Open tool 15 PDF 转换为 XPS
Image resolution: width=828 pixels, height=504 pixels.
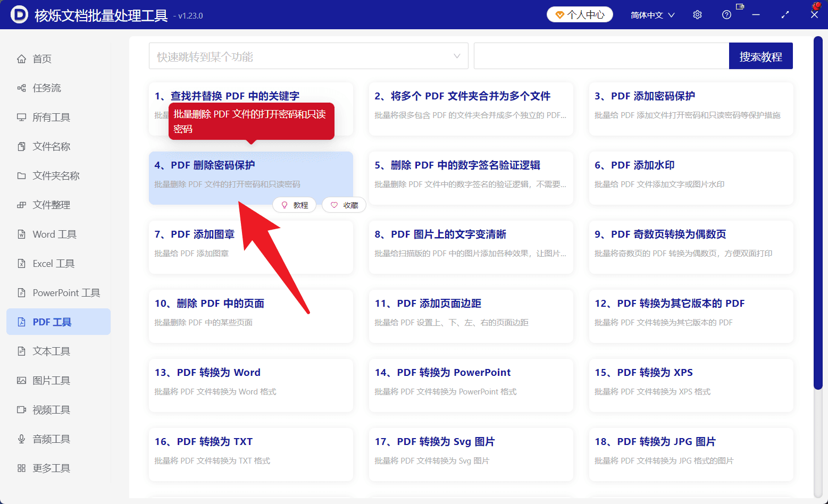[691, 385]
